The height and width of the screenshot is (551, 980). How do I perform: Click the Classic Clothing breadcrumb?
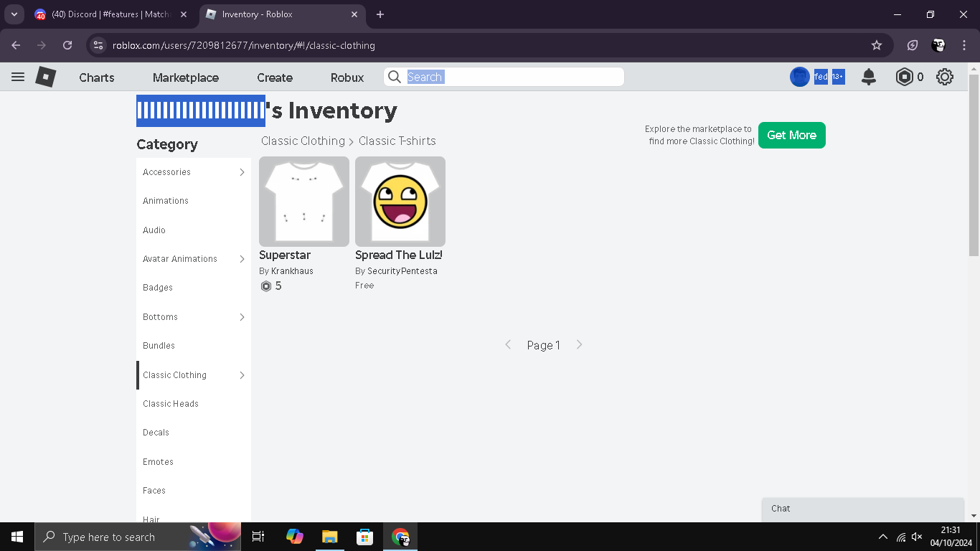point(303,141)
